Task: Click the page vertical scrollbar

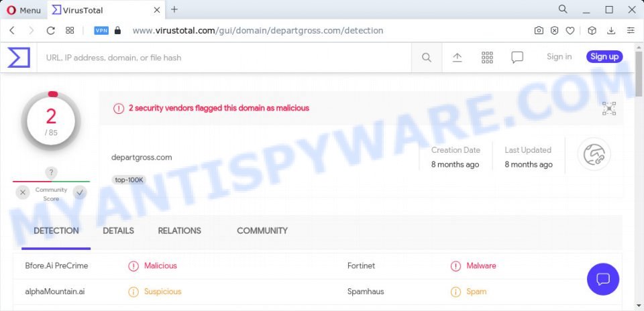Action: click(639, 176)
